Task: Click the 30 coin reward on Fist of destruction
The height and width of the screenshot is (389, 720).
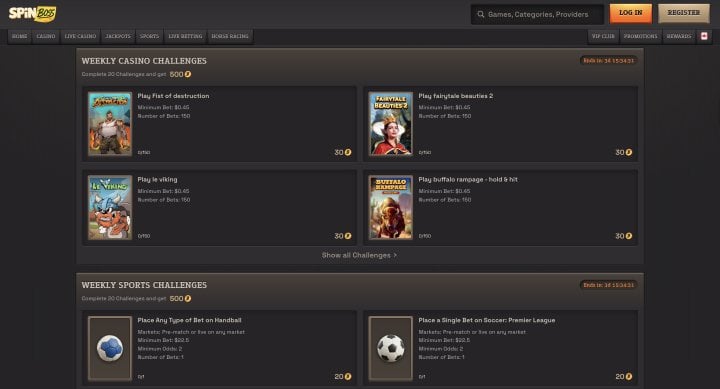Action: [x=343, y=152]
